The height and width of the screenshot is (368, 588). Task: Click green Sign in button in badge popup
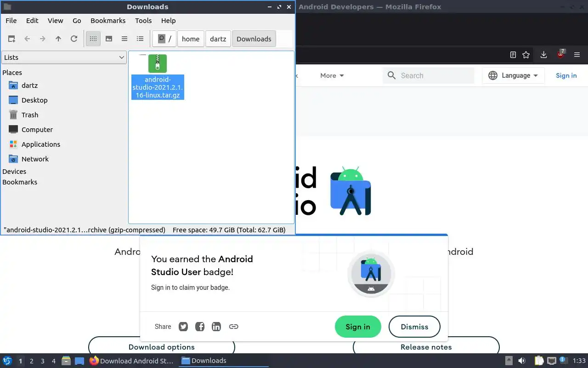[358, 327]
